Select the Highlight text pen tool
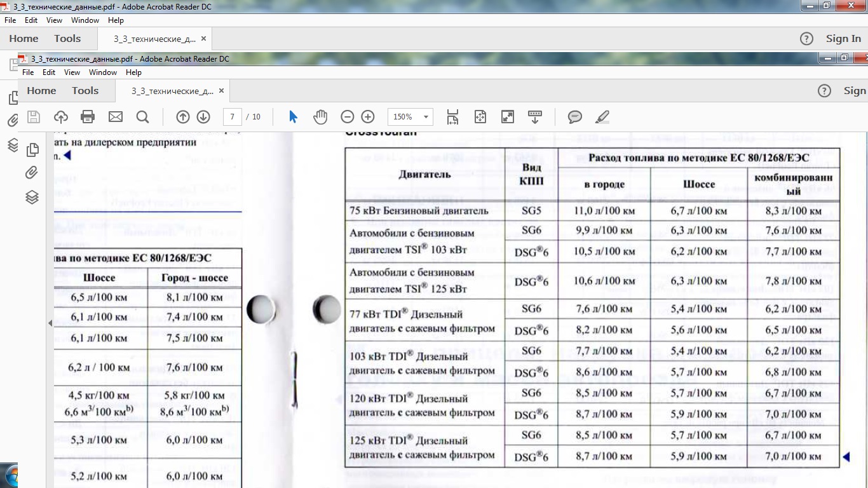The height and width of the screenshot is (488, 868). [602, 117]
